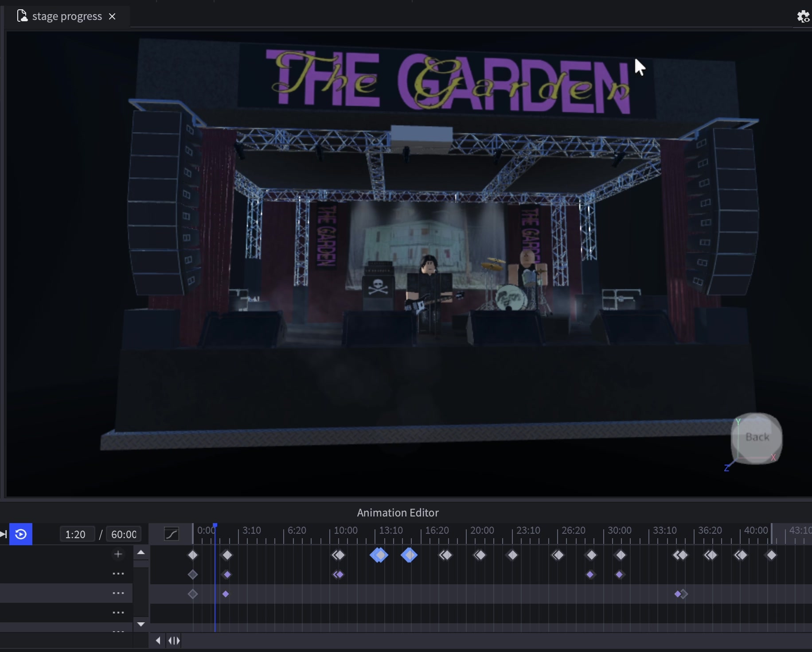Open options menu for highlighted third track row
Viewport: 812px width, 652px height.
118,593
